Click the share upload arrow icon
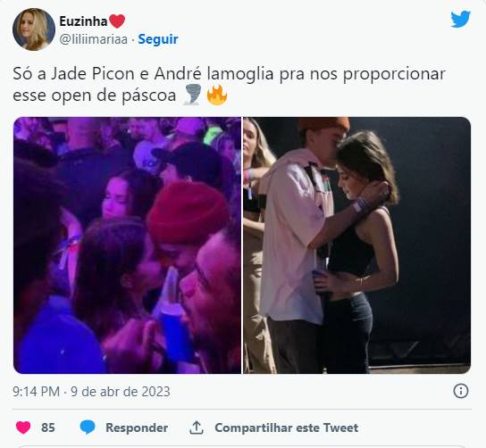The image size is (486, 448). click(x=196, y=427)
